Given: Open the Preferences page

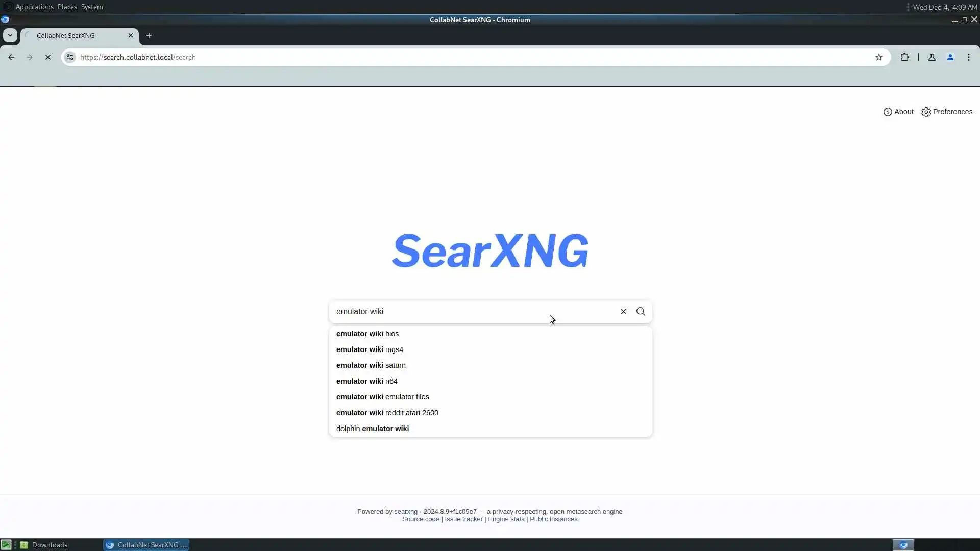Looking at the screenshot, I should 947,112.
